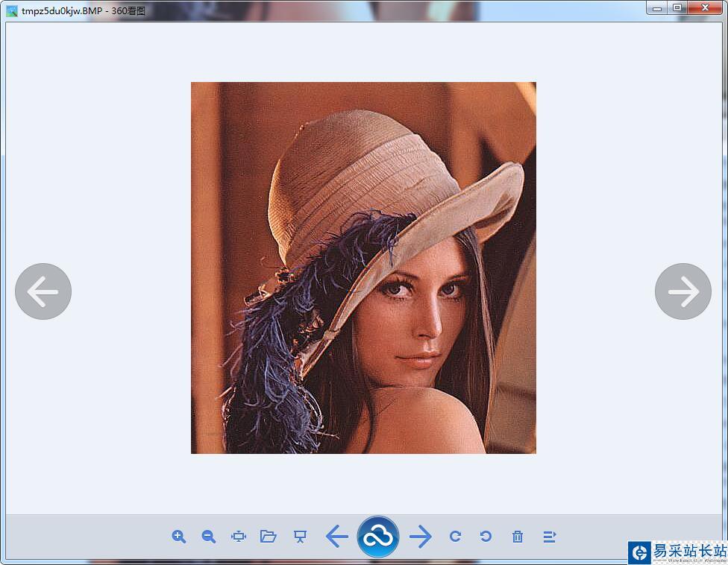The image size is (728, 565).
Task: Rotate image clockwise
Action: coord(456,537)
